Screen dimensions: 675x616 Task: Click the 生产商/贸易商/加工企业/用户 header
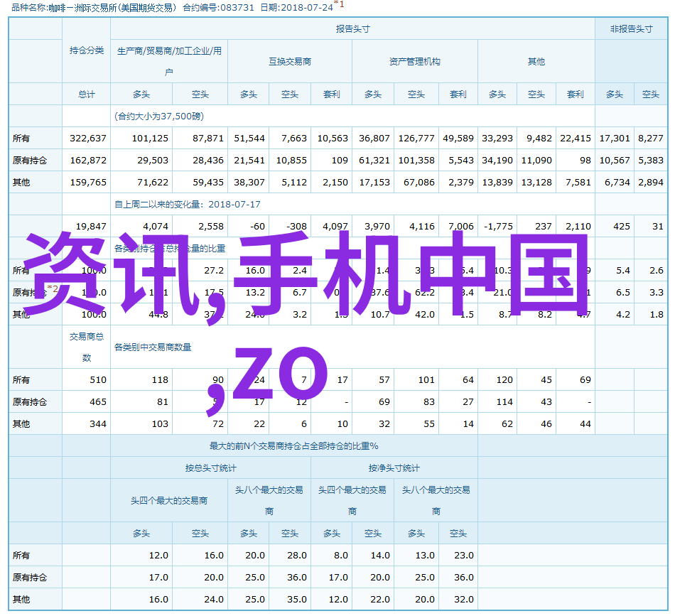point(169,61)
